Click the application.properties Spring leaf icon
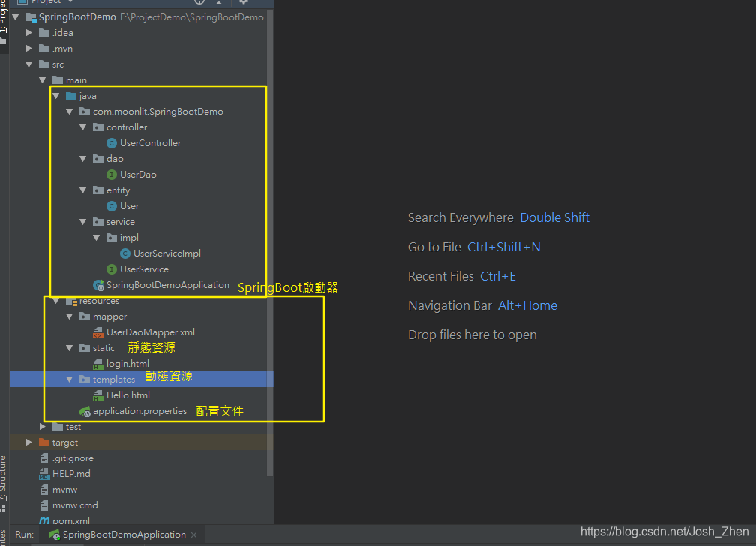756x546 pixels. point(85,412)
